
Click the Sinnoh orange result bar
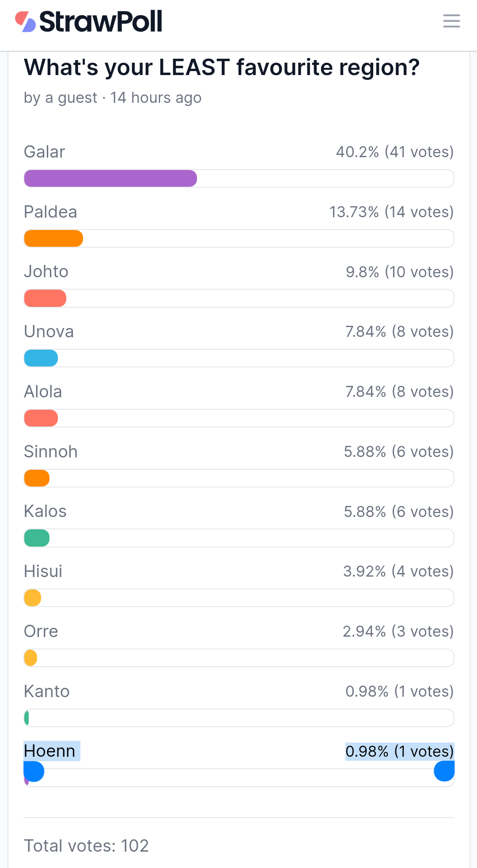coord(37,478)
